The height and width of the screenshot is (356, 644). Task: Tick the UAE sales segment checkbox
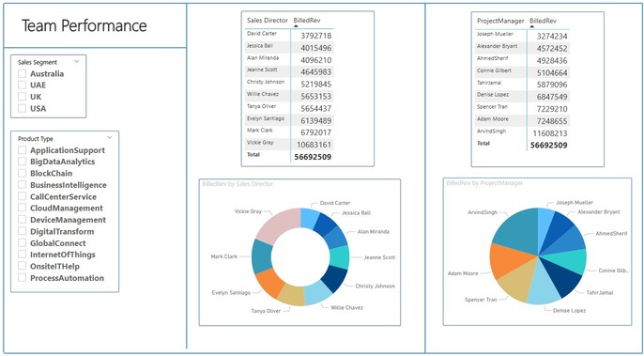[23, 85]
